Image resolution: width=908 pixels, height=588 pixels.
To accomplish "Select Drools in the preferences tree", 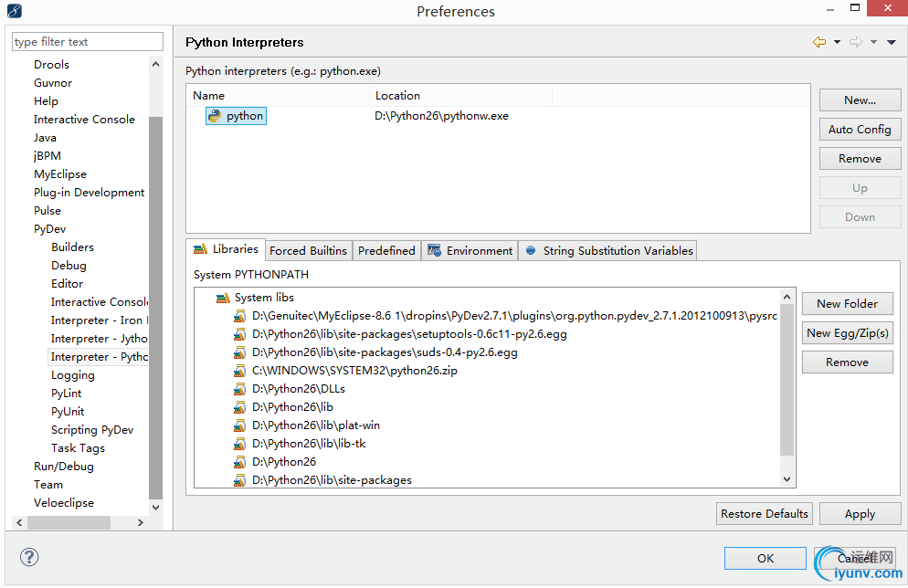I will pos(51,65).
